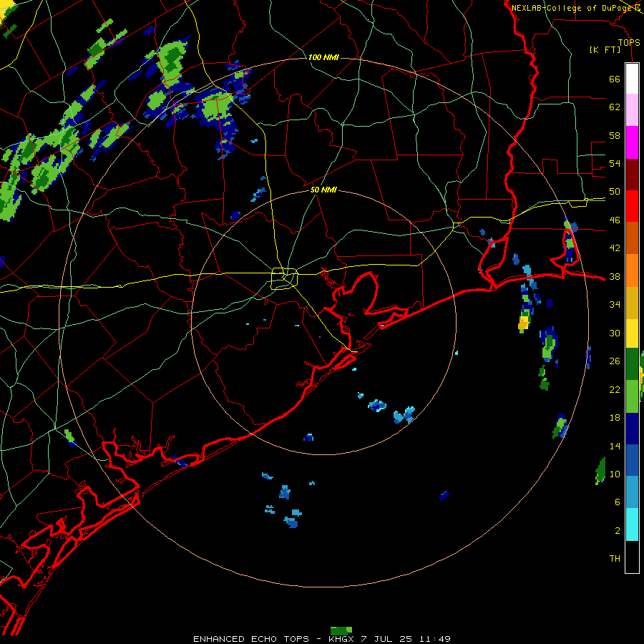
Task: Click the '42' legend value
Action: 615,248
